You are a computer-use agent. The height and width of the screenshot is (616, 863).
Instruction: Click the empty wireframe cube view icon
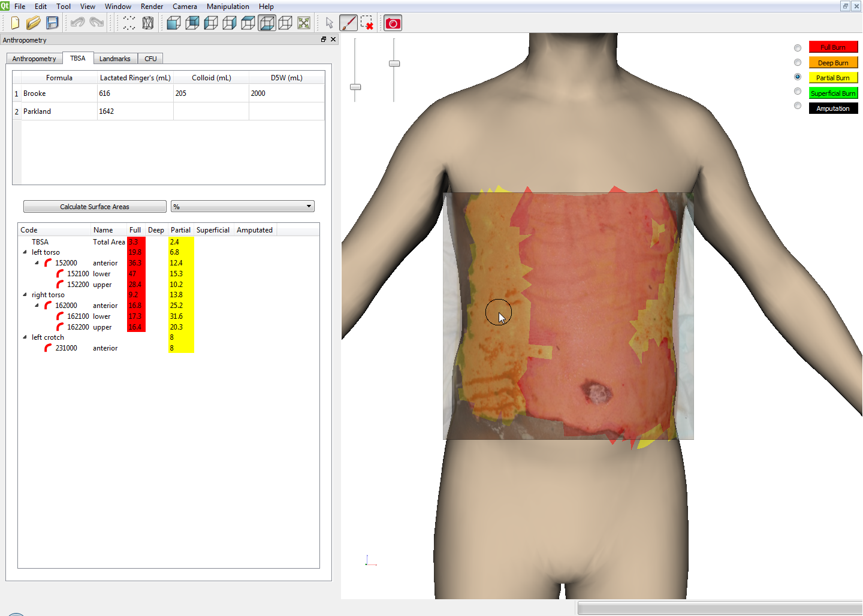pyautogui.click(x=285, y=23)
